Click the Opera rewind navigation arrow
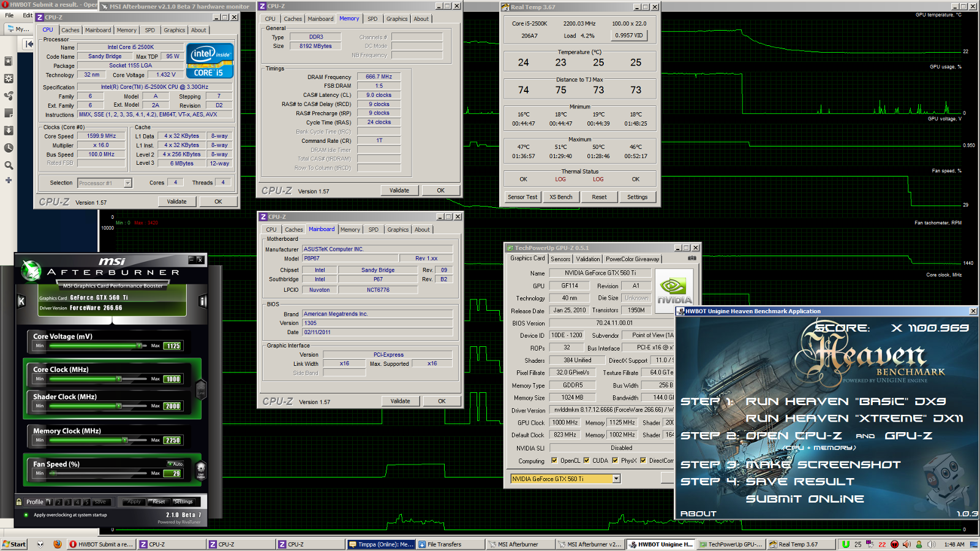This screenshot has width=980, height=551. click(28, 44)
